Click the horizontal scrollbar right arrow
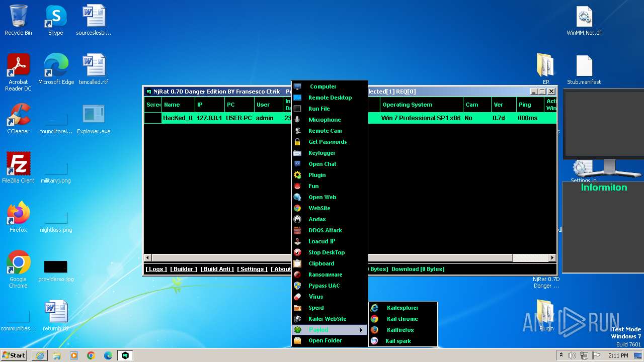This screenshot has height=362, width=644. point(552,257)
